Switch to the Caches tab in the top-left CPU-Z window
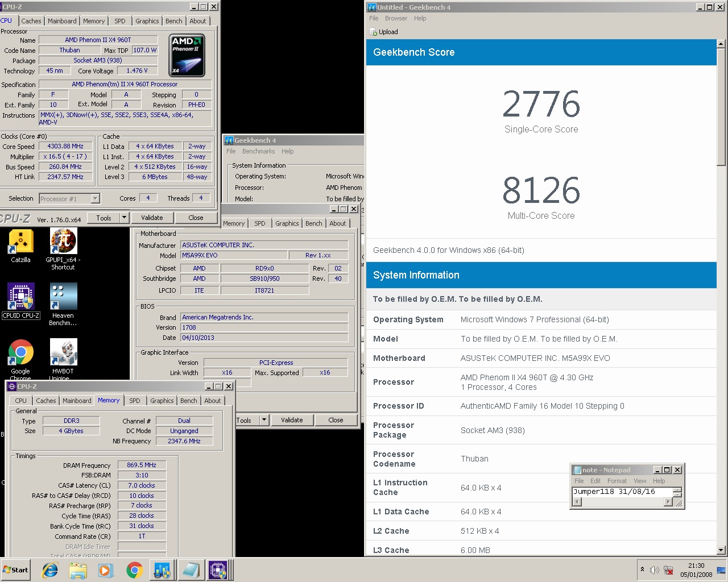 click(31, 21)
